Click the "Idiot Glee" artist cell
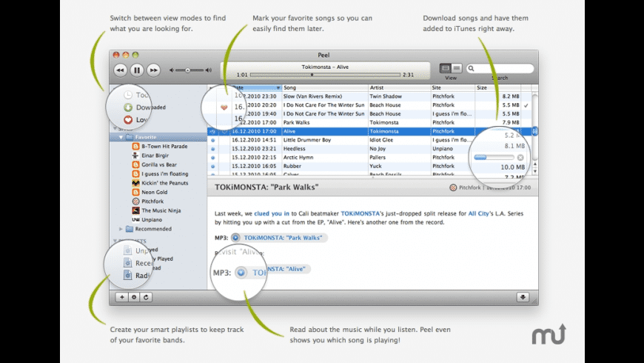Image resolution: width=644 pixels, height=363 pixels. point(381,140)
